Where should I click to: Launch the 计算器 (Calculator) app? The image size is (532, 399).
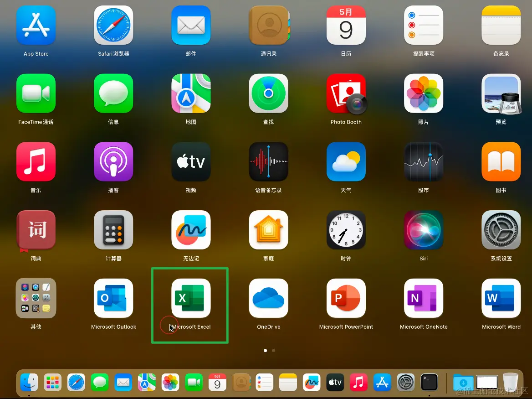(x=113, y=230)
